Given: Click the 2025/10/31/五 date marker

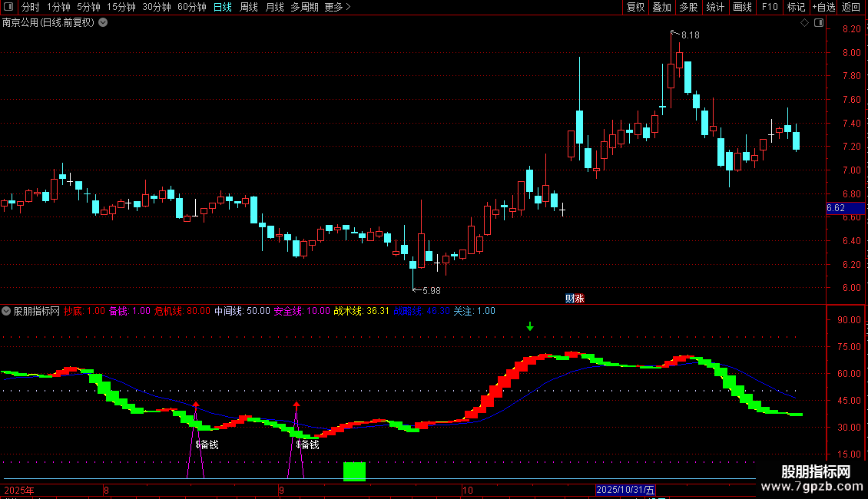Looking at the screenshot, I should 625,490.
